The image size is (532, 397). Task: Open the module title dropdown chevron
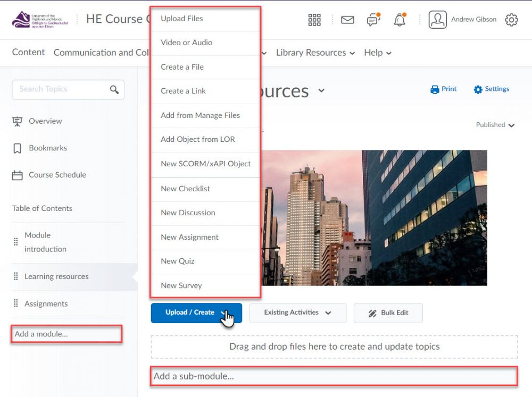coord(321,90)
